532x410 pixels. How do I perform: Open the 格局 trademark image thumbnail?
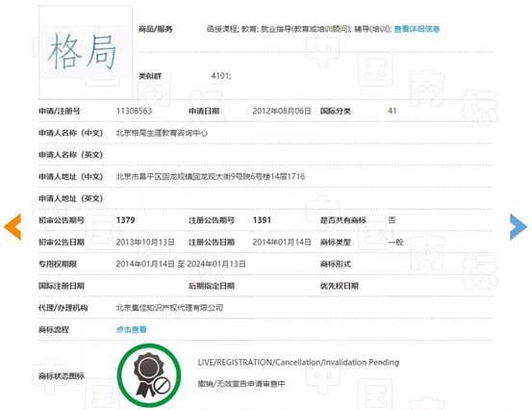[86, 52]
